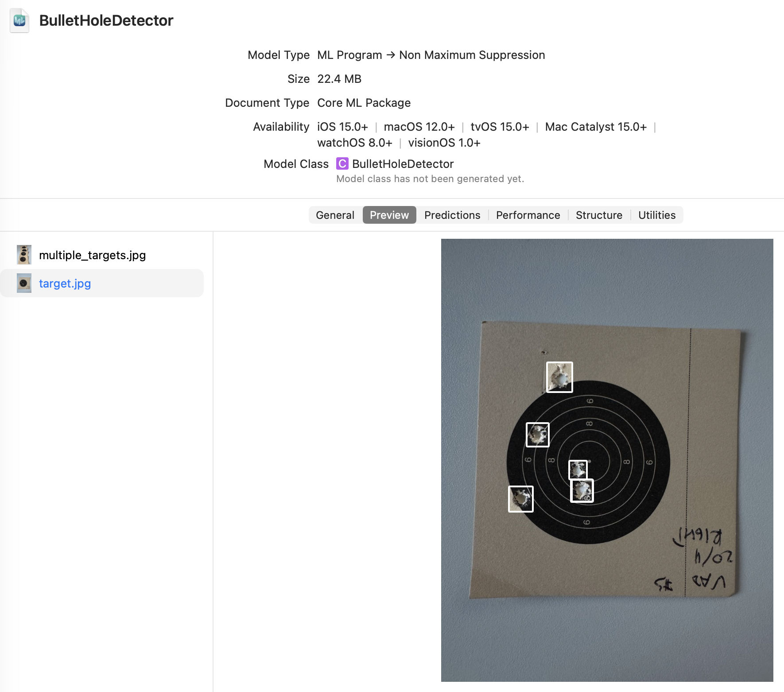Viewport: 784px width, 692px height.
Task: Click the detection box on the upper-left ring
Action: [538, 435]
